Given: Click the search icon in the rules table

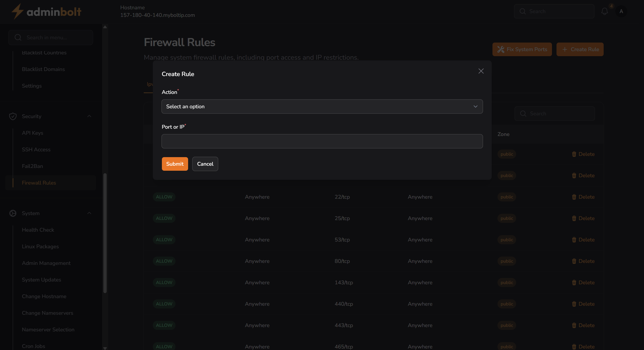Looking at the screenshot, I should pos(523,114).
